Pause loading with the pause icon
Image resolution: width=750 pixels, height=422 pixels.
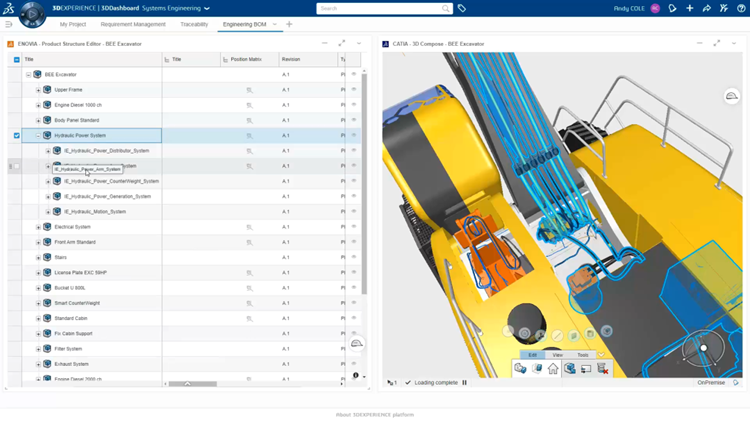point(464,382)
